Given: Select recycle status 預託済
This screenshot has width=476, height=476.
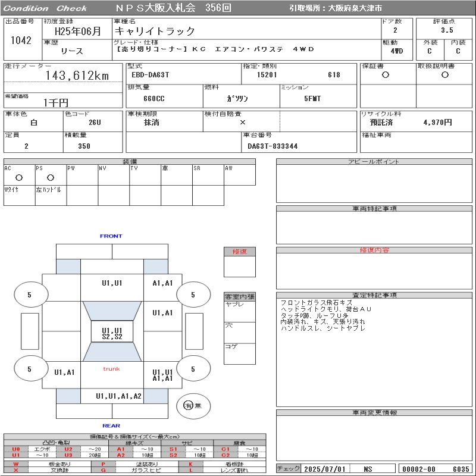Looking at the screenshot, I should [x=381, y=123].
